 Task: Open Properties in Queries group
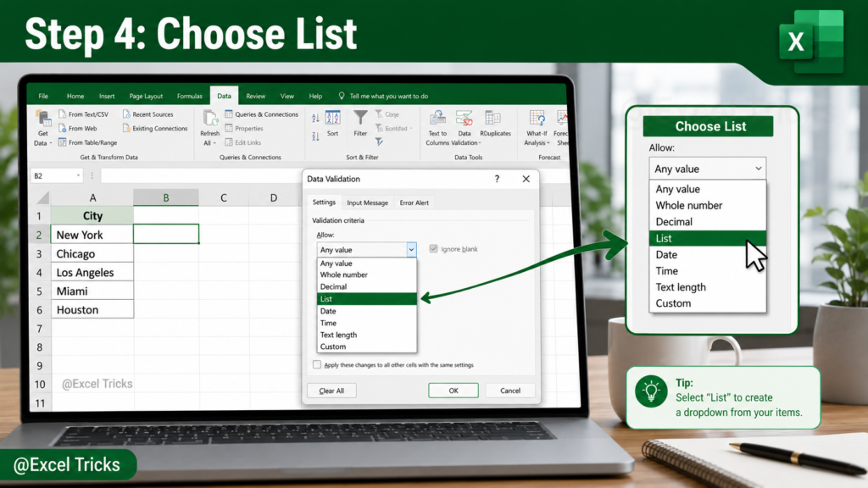(244, 129)
